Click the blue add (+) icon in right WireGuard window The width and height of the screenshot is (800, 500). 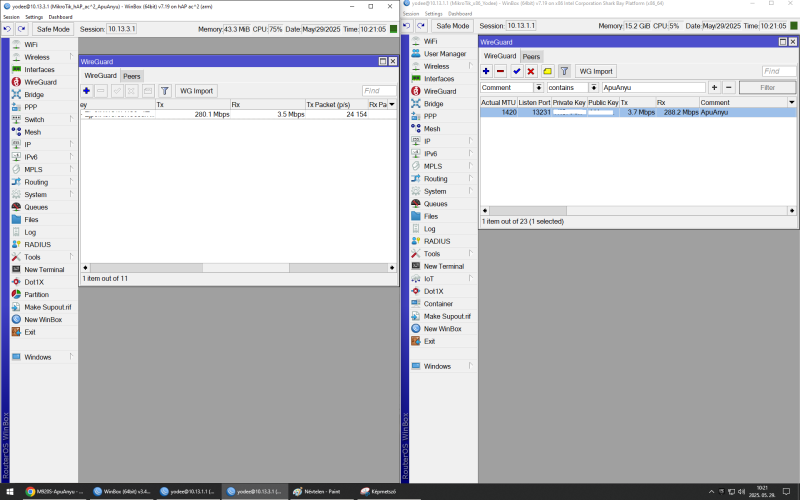click(x=486, y=71)
